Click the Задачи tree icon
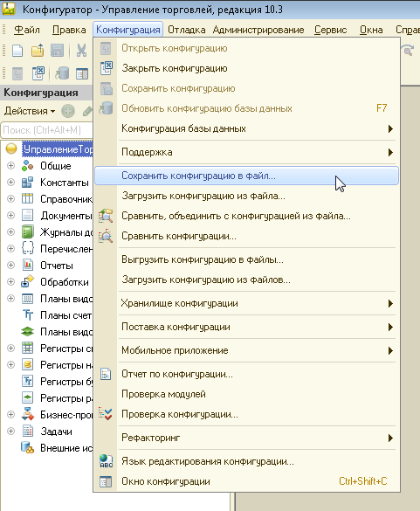 (x=27, y=431)
